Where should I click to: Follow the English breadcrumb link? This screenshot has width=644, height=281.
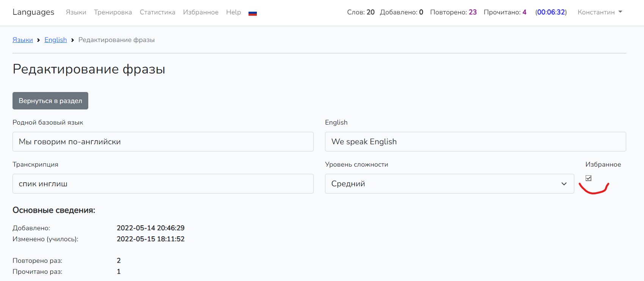pos(56,40)
